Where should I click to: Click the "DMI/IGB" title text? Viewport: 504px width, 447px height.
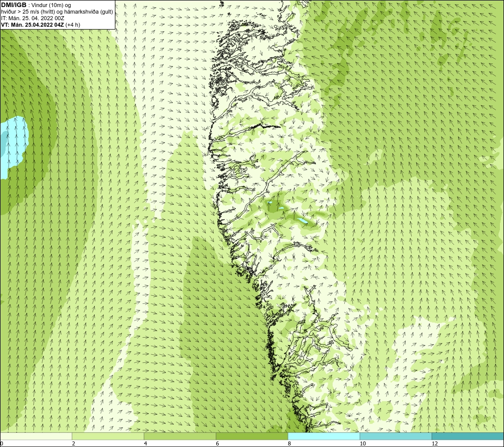pos(14,5)
